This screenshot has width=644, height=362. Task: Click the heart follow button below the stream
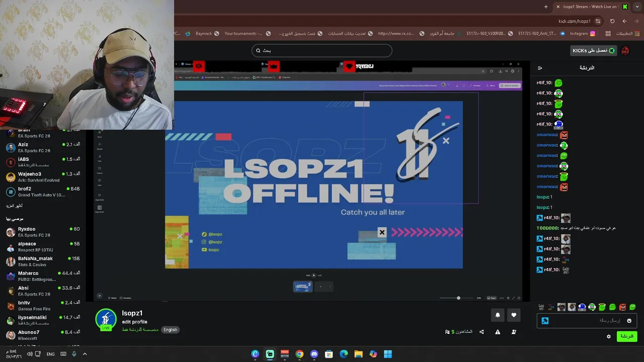click(514, 315)
